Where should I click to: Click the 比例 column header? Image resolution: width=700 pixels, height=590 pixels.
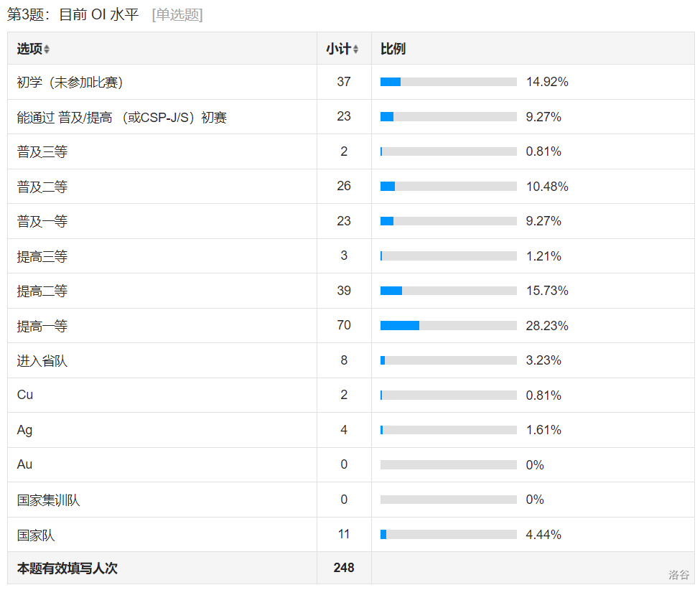[x=393, y=49]
